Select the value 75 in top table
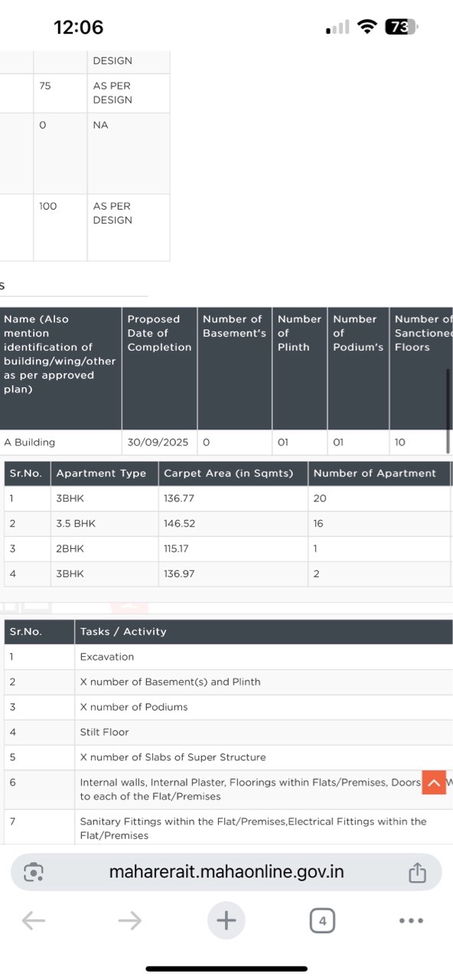The width and height of the screenshot is (453, 980). pyautogui.click(x=45, y=86)
